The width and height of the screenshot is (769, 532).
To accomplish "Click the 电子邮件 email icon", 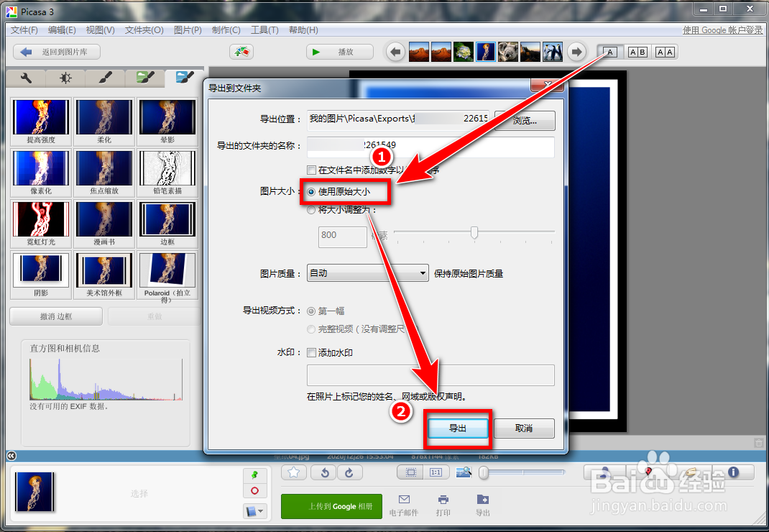I will 404,505.
